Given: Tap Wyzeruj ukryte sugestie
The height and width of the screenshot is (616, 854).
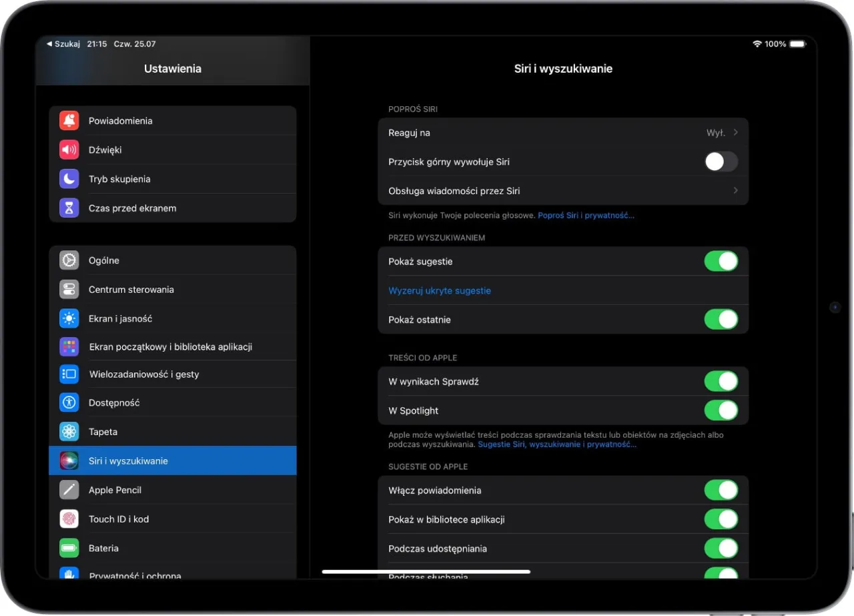Looking at the screenshot, I should click(440, 291).
